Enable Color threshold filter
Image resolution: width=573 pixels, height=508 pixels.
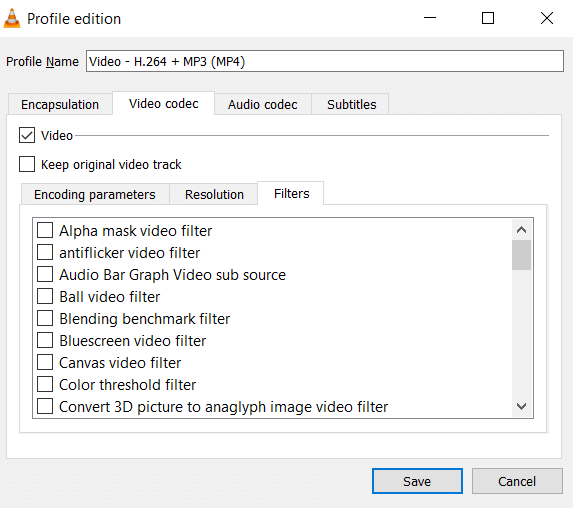[x=45, y=384]
